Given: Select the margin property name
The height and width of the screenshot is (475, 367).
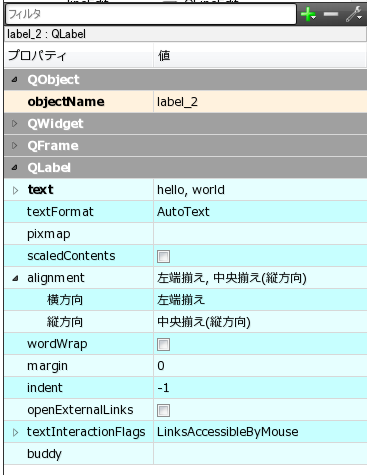Looking at the screenshot, I should (x=47, y=366).
